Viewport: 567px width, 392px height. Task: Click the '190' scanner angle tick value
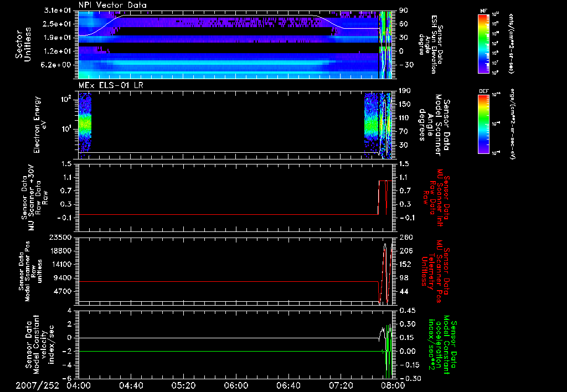tap(405, 91)
